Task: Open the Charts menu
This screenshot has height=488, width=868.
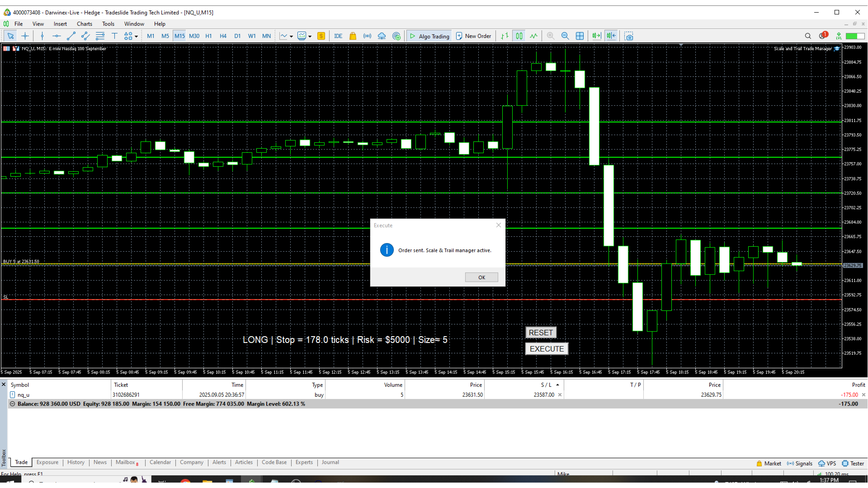Action: pyautogui.click(x=85, y=24)
